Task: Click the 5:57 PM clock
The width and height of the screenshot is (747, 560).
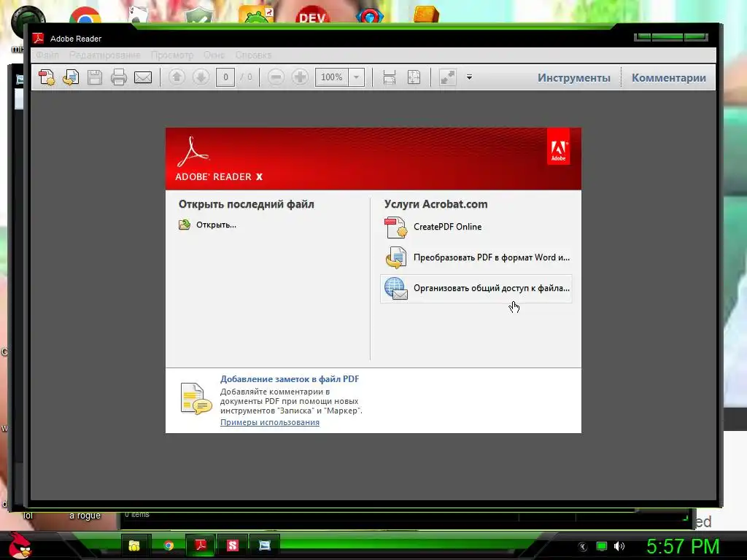Action: pos(683,546)
